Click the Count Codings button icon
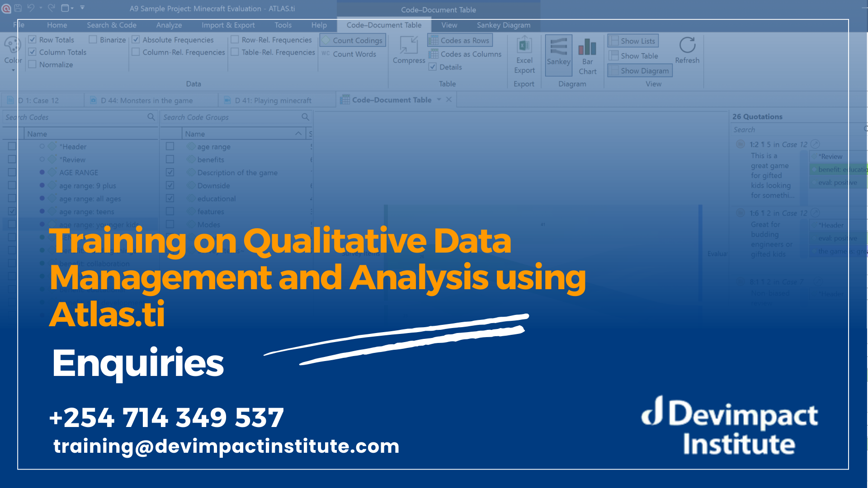 tap(353, 40)
